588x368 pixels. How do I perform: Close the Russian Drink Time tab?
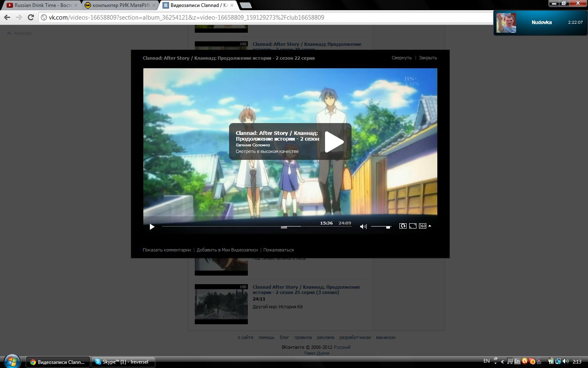(76, 5)
